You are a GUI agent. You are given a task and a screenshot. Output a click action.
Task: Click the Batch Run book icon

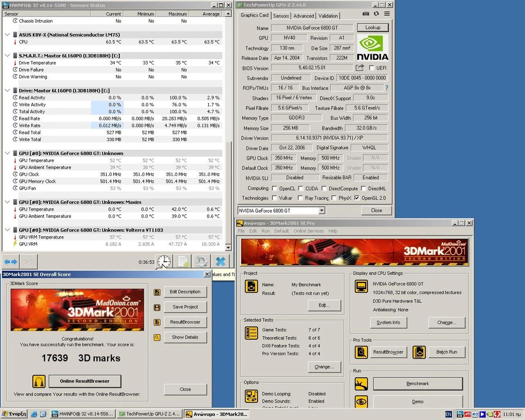419,352
